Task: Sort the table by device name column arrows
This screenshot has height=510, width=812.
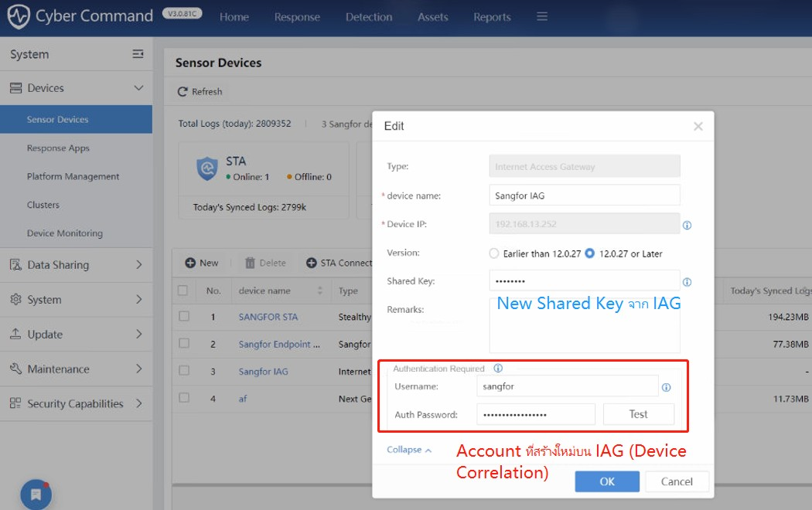Action: pos(320,291)
